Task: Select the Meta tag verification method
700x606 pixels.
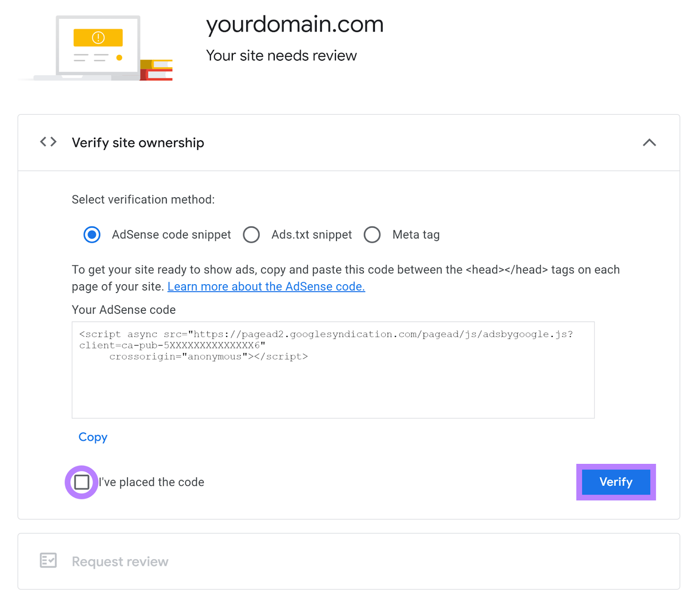Action: 372,235
